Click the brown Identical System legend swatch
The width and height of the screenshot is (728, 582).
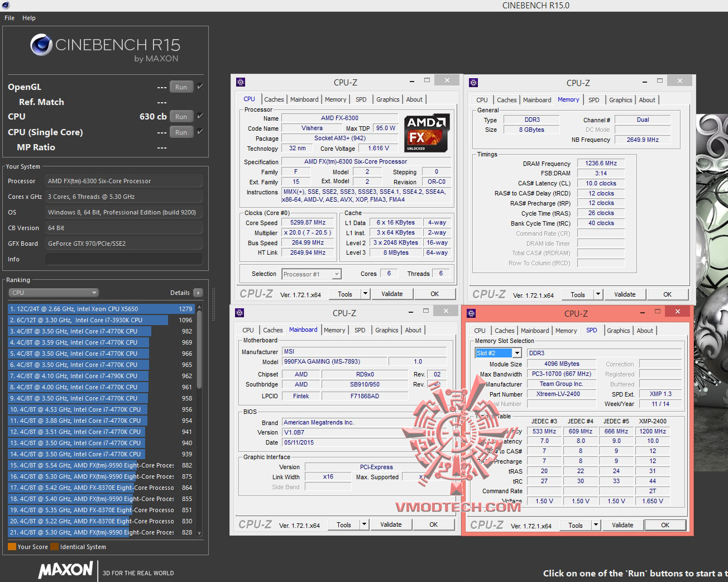pos(54,547)
